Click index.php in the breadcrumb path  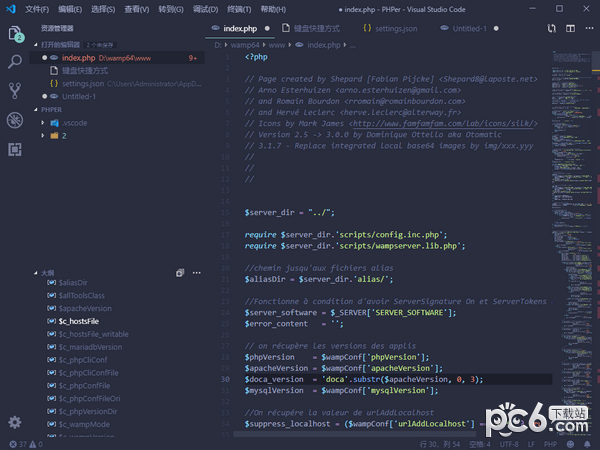(324, 45)
